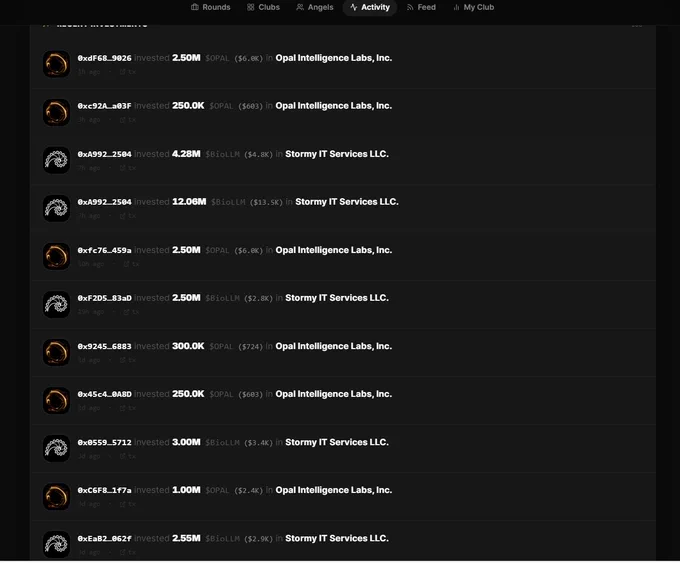Click the ($13.5K) dollar value
680x563 pixels.
click(266, 203)
